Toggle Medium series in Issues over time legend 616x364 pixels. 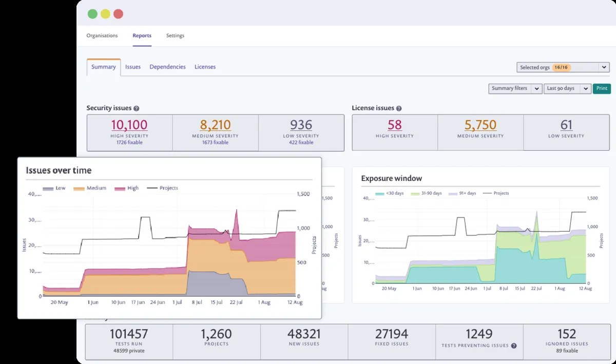(90, 188)
